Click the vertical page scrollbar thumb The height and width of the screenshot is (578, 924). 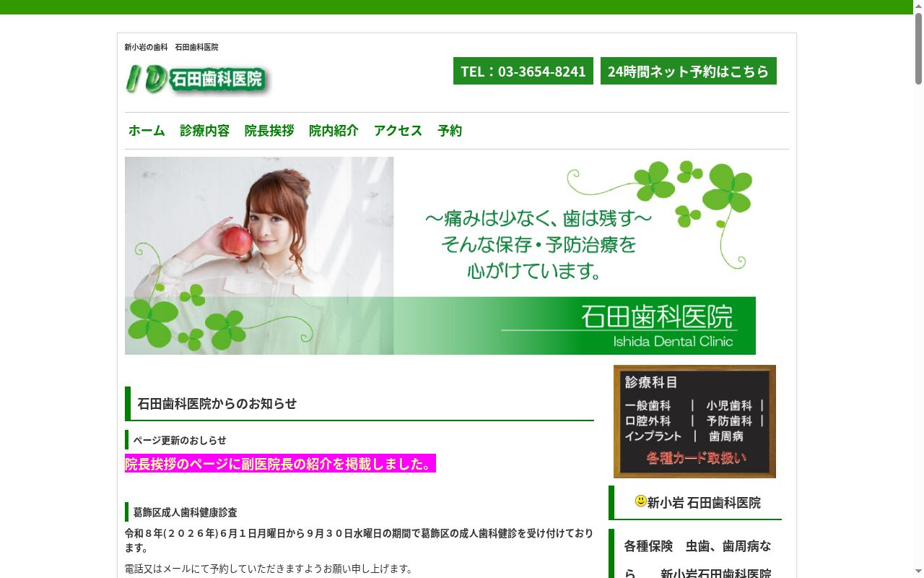point(919,49)
